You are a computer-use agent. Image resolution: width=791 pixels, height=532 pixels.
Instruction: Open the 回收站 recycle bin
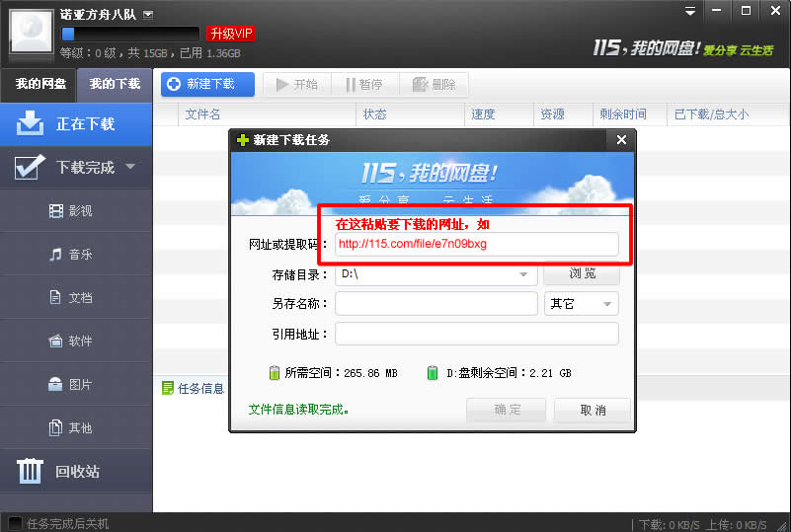(76, 472)
